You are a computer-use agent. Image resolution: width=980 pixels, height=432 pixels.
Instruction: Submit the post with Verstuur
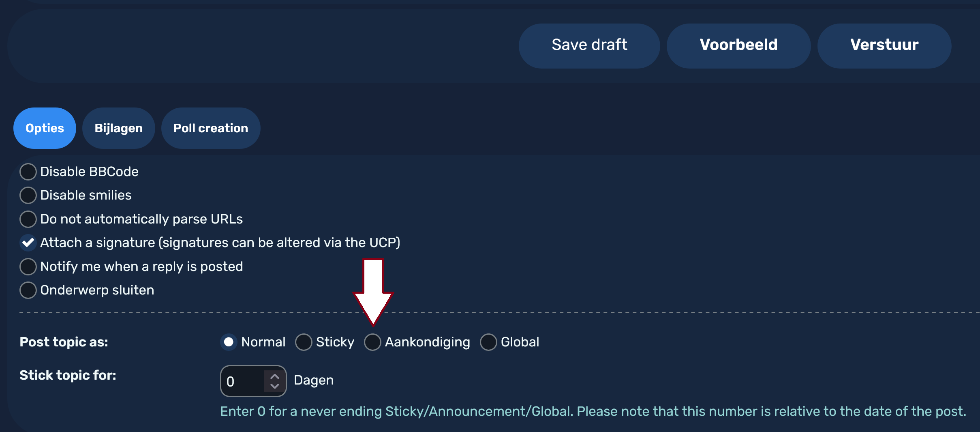(x=884, y=45)
